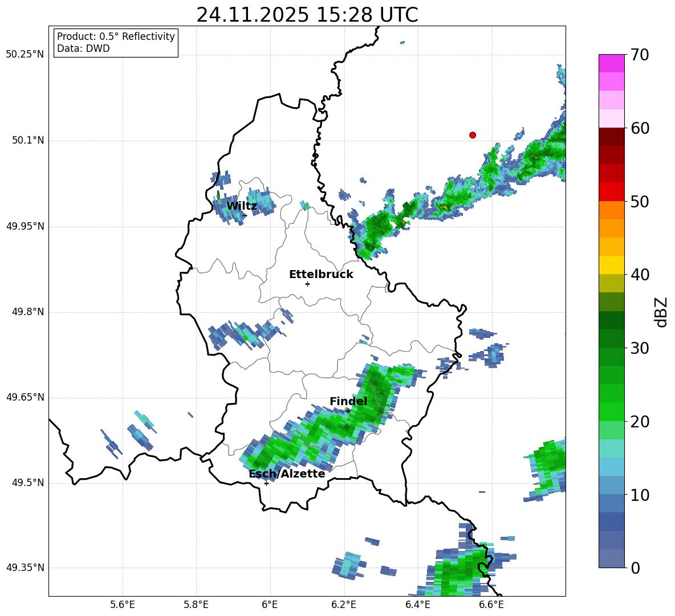
Task: Click the 50.25°N latitude label
Action: (25, 55)
